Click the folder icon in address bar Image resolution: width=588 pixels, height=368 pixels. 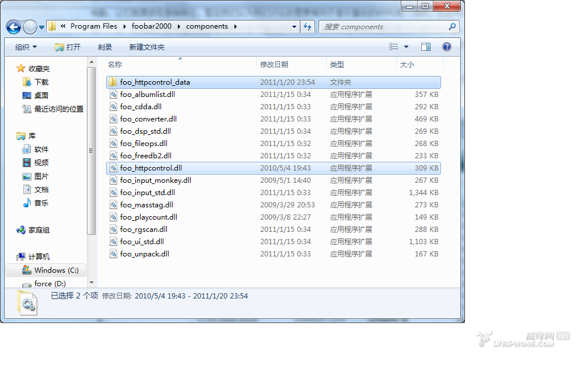click(52, 26)
